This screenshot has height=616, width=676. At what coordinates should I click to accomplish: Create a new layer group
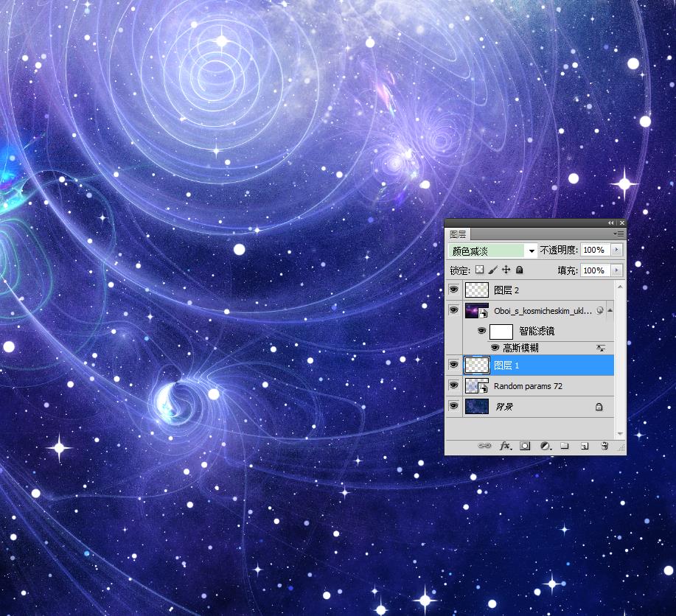(565, 446)
